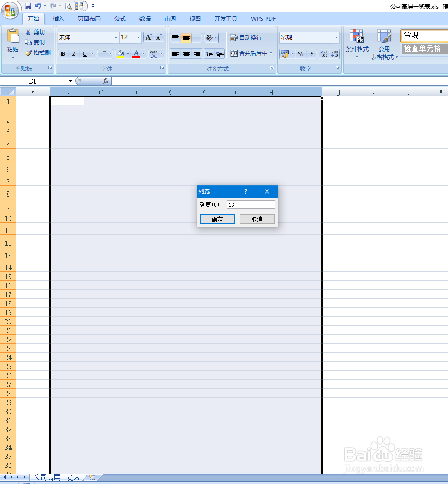This screenshot has width=448, height=484.
Task: Decrease the decimal places
Action: pyautogui.click(x=335, y=54)
